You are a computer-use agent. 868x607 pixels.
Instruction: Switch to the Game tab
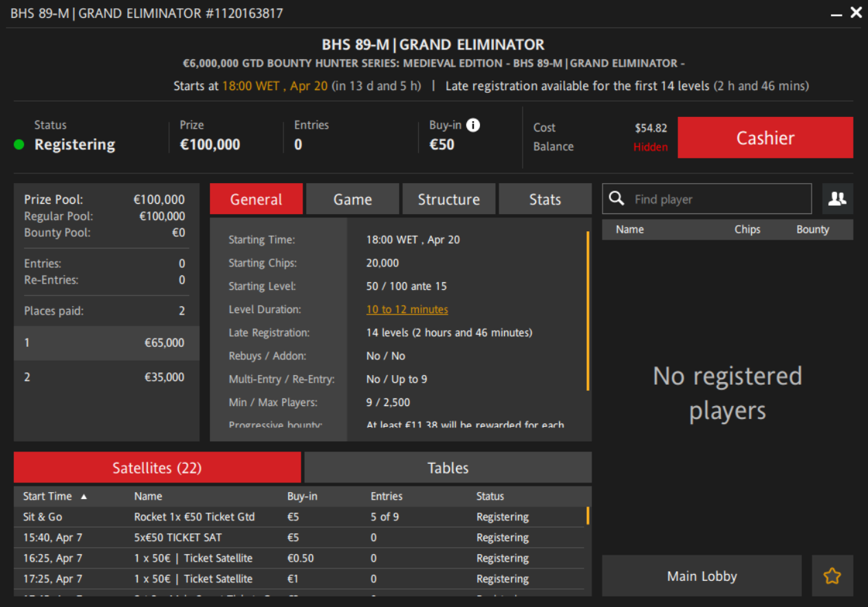click(x=352, y=200)
